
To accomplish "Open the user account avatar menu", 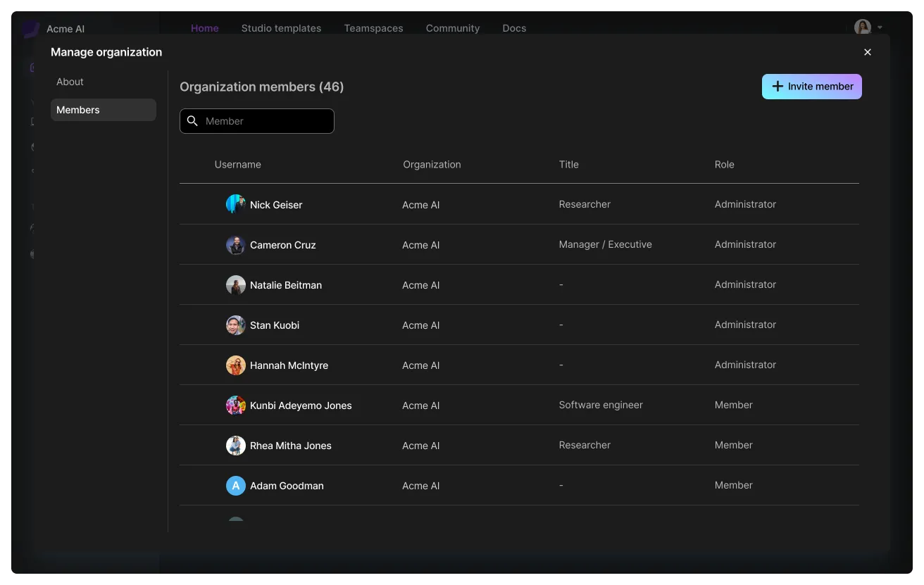I will pyautogui.click(x=863, y=27).
